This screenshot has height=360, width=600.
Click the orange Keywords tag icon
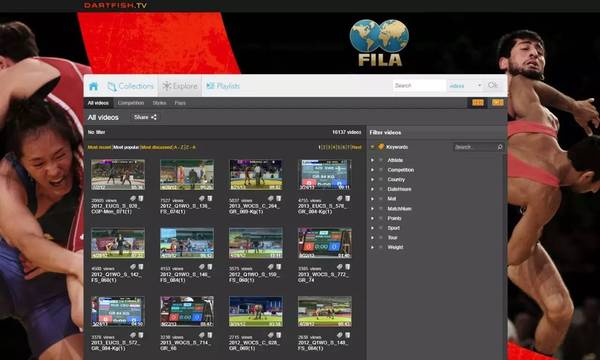pos(381,147)
